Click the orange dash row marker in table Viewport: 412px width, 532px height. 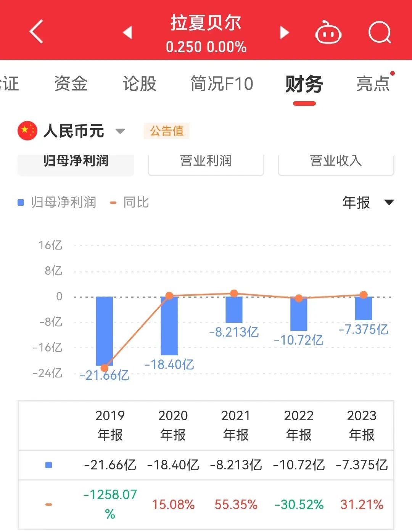coord(48,505)
